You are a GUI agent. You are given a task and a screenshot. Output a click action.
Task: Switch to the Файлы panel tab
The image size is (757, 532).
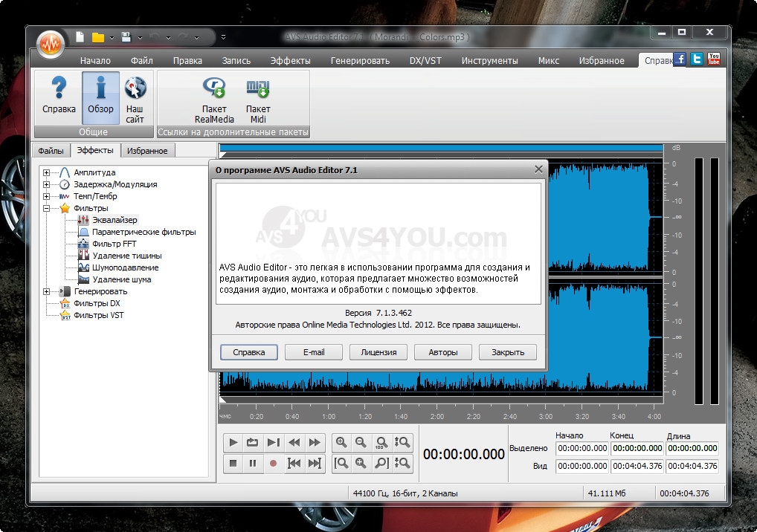pyautogui.click(x=51, y=151)
